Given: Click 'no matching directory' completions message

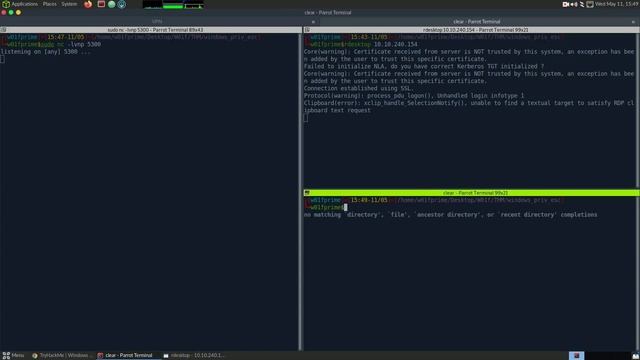Looking at the screenshot, I should [x=450, y=215].
